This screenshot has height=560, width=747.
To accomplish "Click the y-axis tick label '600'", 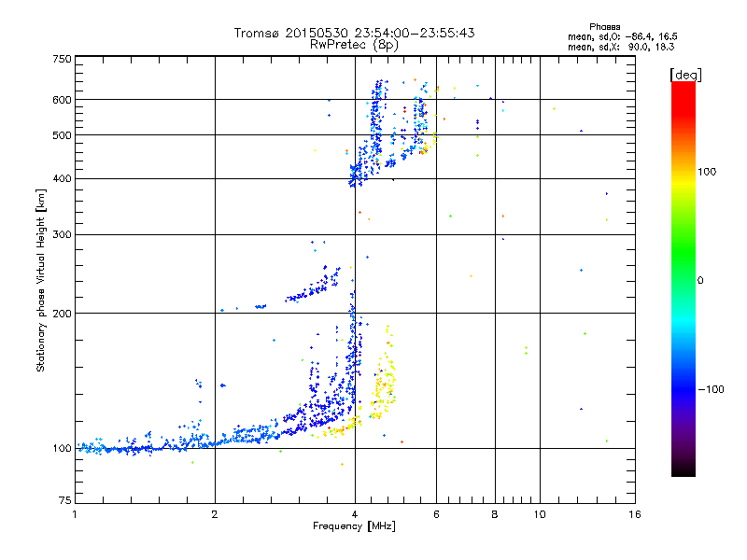I will pyautogui.click(x=62, y=100).
